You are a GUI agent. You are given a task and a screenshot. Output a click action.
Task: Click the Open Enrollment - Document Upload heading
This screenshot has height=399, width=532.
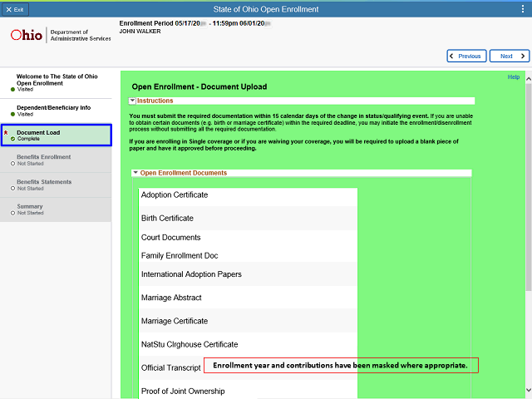(199, 86)
